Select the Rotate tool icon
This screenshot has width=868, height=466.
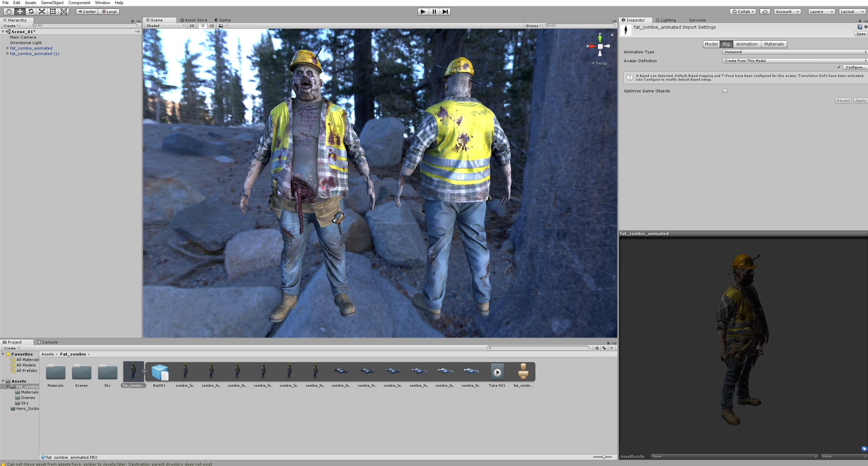click(x=31, y=11)
